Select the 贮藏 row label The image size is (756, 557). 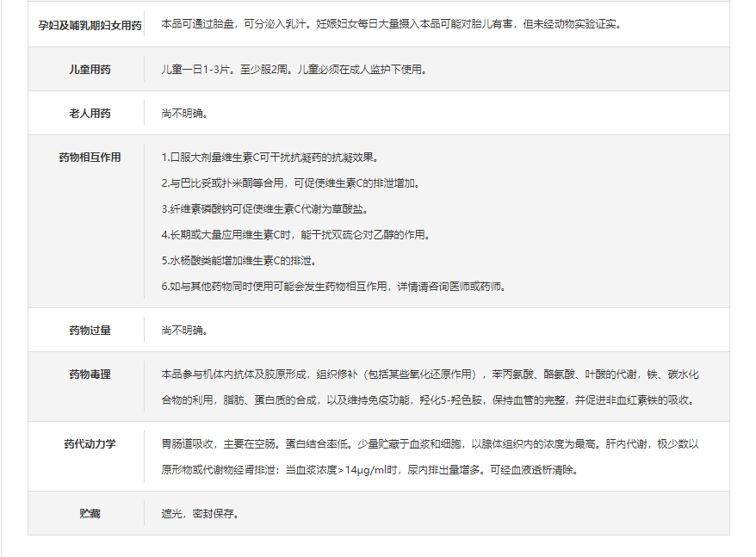(x=90, y=513)
